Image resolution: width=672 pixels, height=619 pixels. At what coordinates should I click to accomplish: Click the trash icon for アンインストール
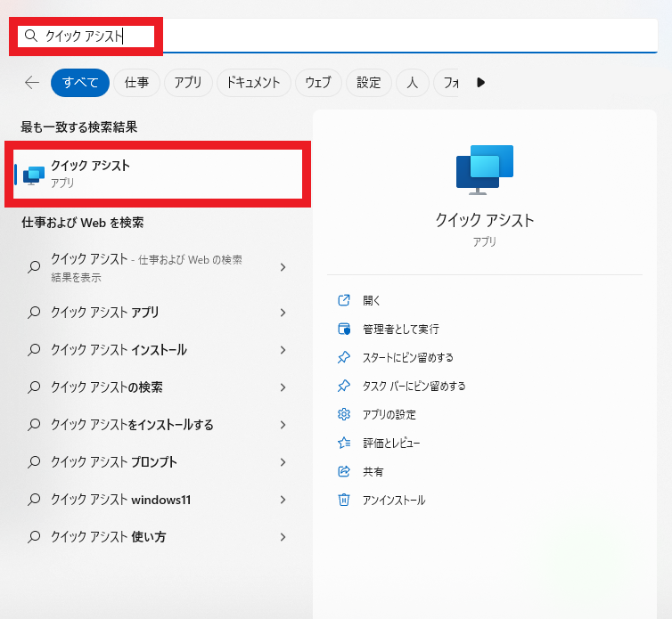344,500
